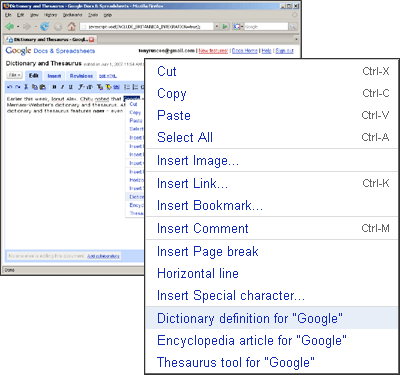Open the Back button history dropdown arrow
Screen dimensions: 400x375
(x=18, y=26)
